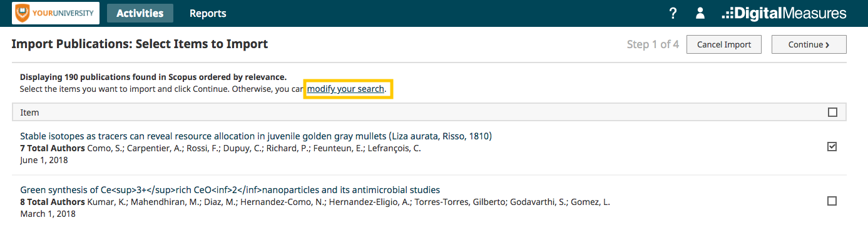Open the Green synthesis nanoparticles title
Image resolution: width=868 pixels, height=225 pixels.
click(x=230, y=190)
